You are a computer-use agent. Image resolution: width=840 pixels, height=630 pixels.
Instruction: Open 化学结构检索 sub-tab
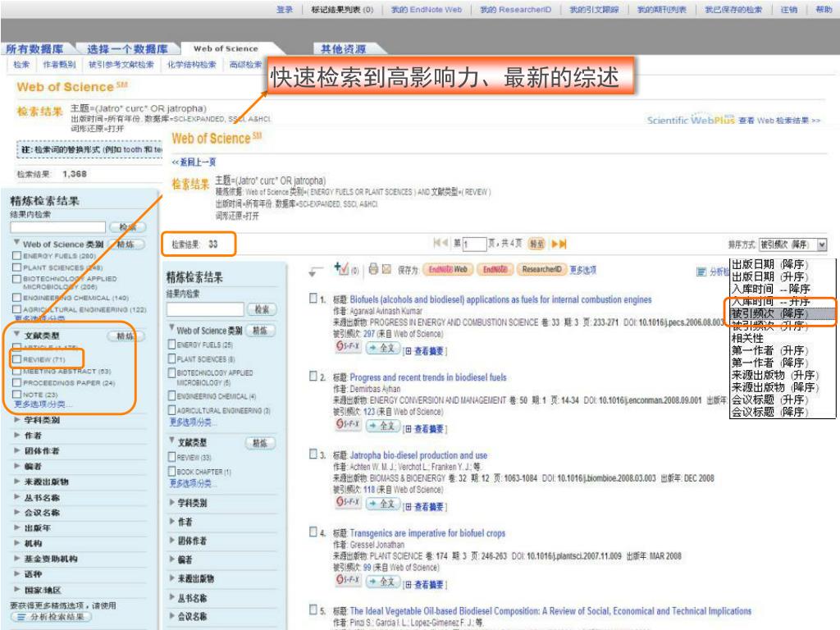tap(191, 64)
